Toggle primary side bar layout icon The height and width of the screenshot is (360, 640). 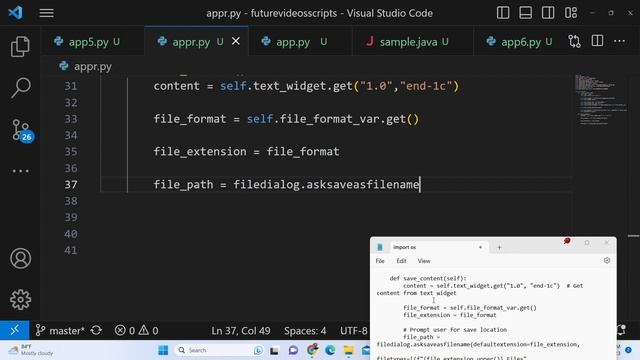click(x=503, y=13)
